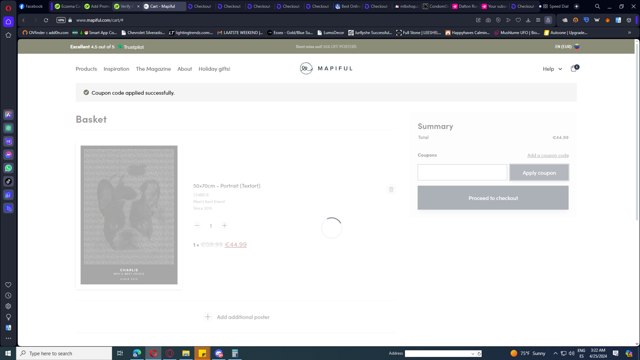Viewport: 640px width, 360px height.
Task: Open Aria AI icon in sidebar
Action: pyautogui.click(x=8, y=115)
